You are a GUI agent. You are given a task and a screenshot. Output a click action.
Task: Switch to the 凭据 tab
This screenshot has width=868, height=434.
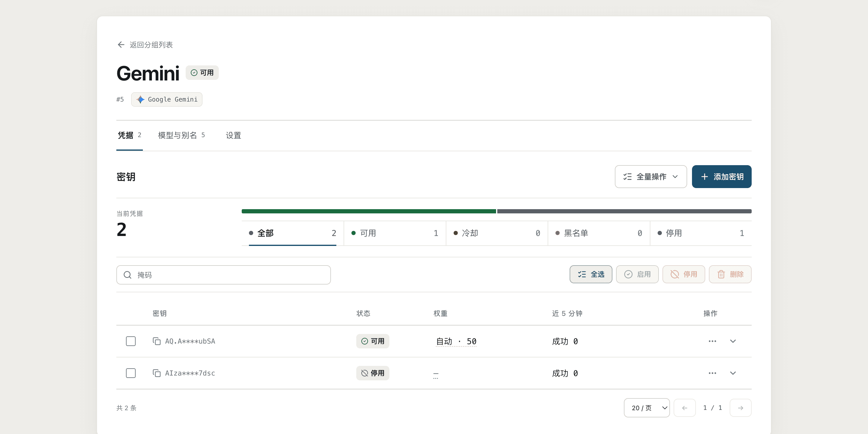tap(129, 135)
